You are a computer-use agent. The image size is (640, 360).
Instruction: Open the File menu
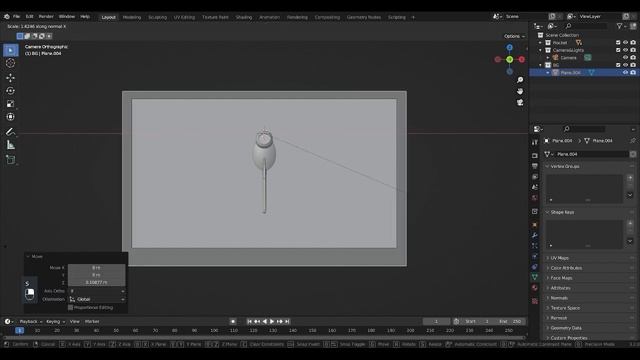coord(16,17)
